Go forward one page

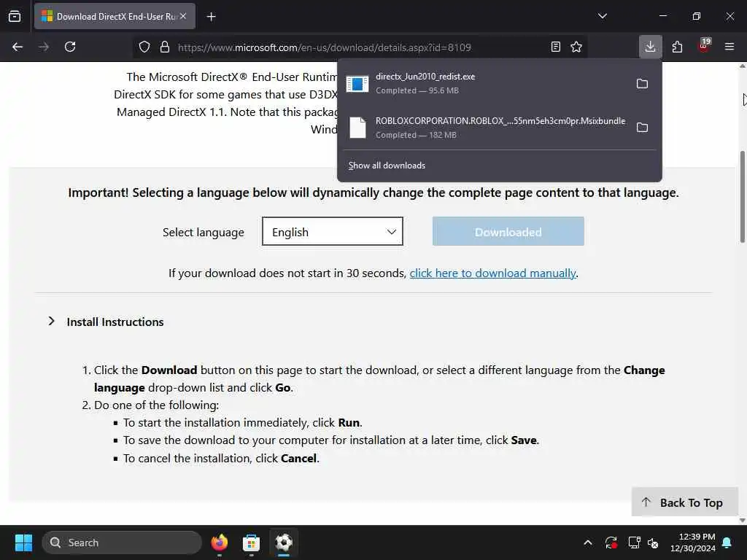(x=44, y=47)
